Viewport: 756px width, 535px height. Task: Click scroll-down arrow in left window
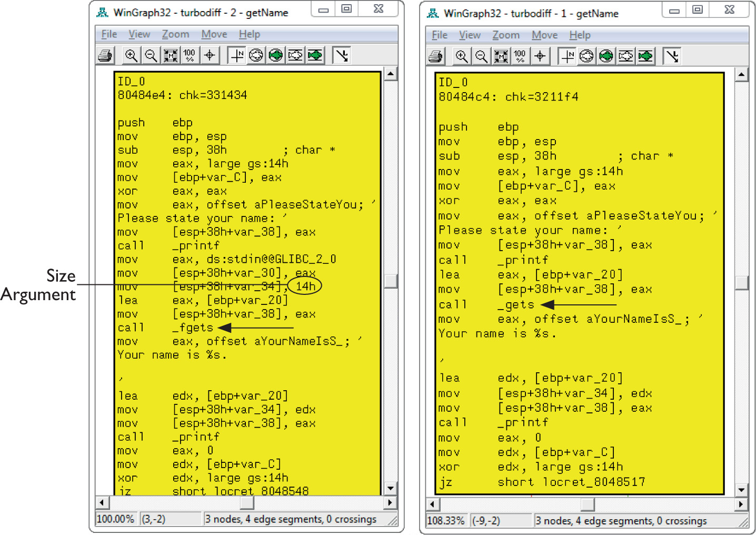pos(390,488)
